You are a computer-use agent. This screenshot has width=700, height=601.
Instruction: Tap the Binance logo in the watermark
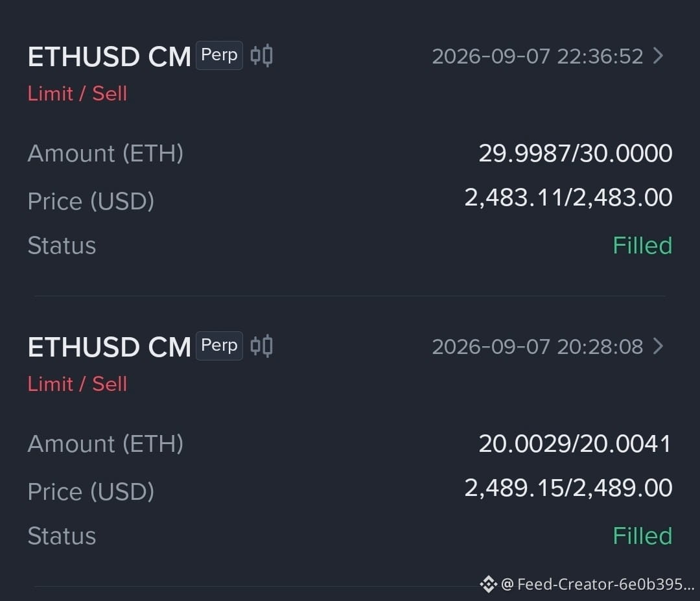tap(489, 584)
